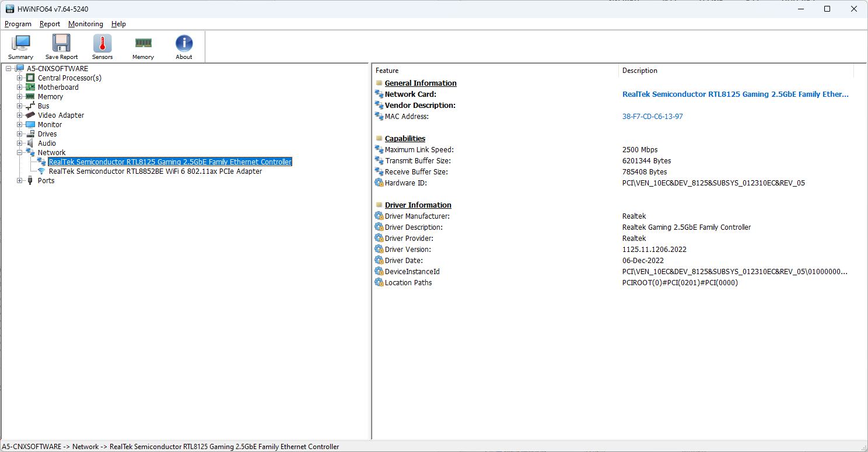Open the Report menu

[x=50, y=24]
